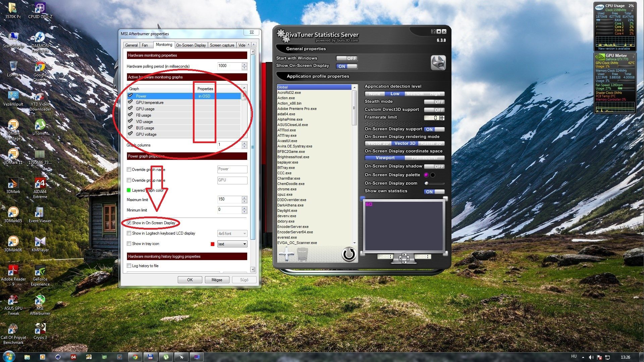
Task: Toggle Start with Windows switch
Action: [x=347, y=58]
